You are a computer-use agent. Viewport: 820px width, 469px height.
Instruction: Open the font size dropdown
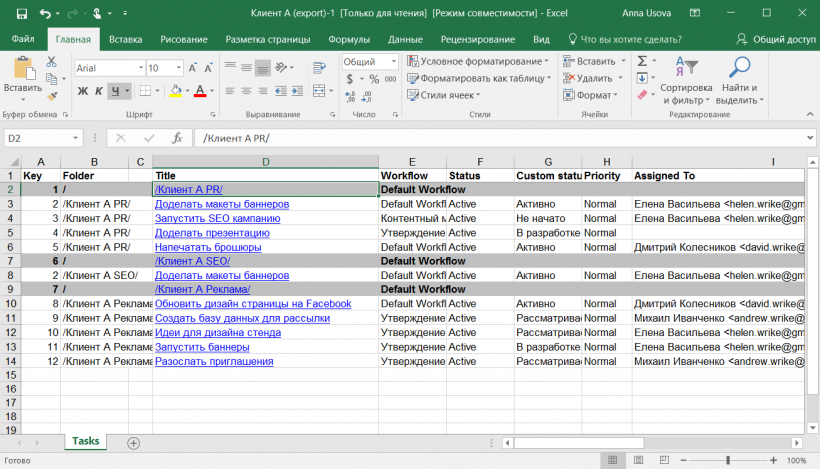178,68
